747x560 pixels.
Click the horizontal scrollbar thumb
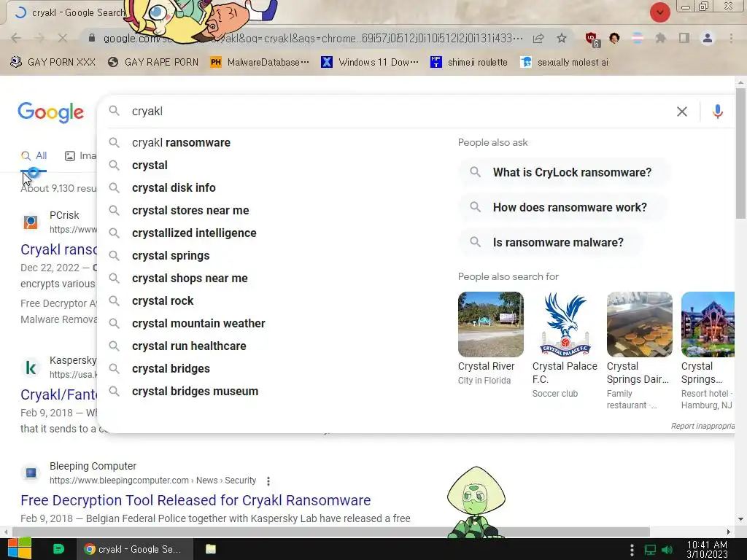(331, 531)
